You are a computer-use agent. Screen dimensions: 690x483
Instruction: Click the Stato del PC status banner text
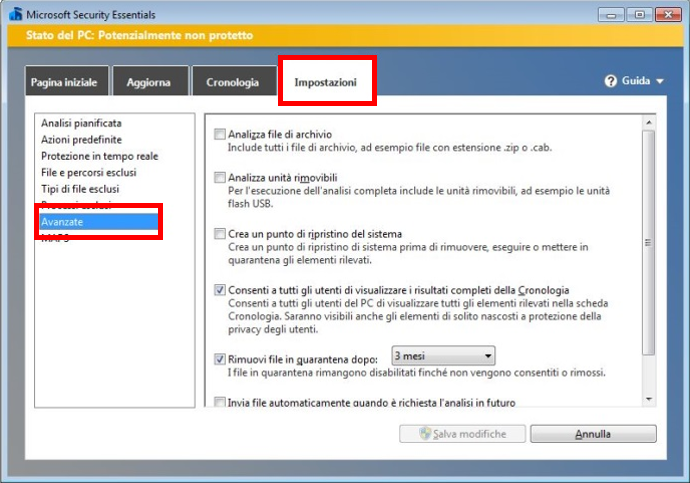[139, 35]
